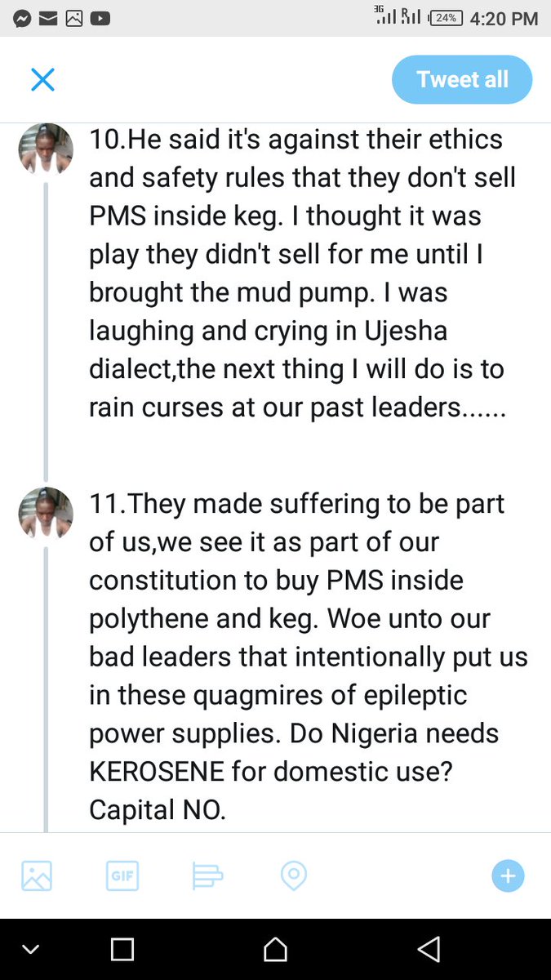The image size is (551, 980).
Task: Open recent apps with square button
Action: coord(122,949)
